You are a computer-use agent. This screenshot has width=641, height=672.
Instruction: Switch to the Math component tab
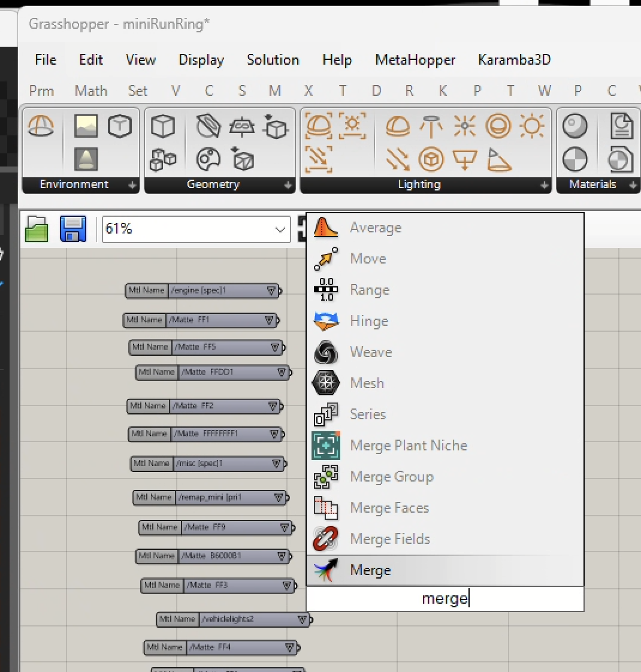[x=90, y=91]
